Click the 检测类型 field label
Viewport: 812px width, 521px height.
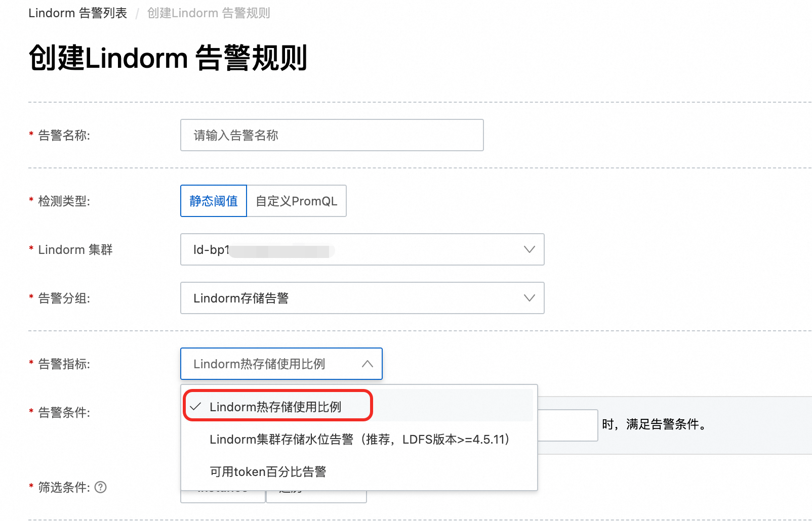tap(64, 201)
